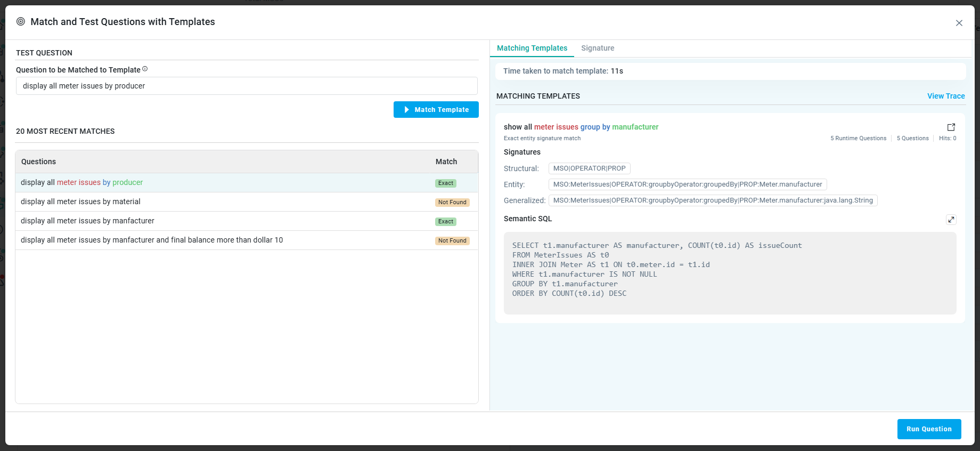Click the Not Found badge on the dollar 10 row
The height and width of the screenshot is (451, 980).
coord(452,240)
